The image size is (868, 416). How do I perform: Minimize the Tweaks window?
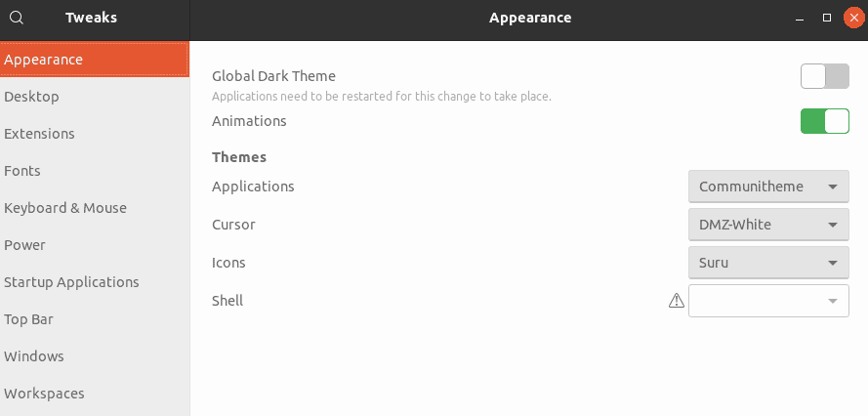tap(800, 19)
